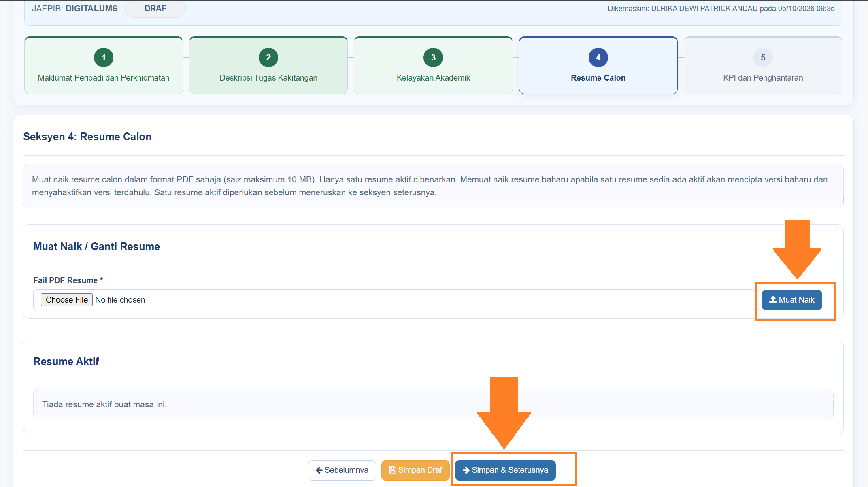Click the Muat Naik upload button
The width and height of the screenshot is (868, 487).
(x=791, y=300)
